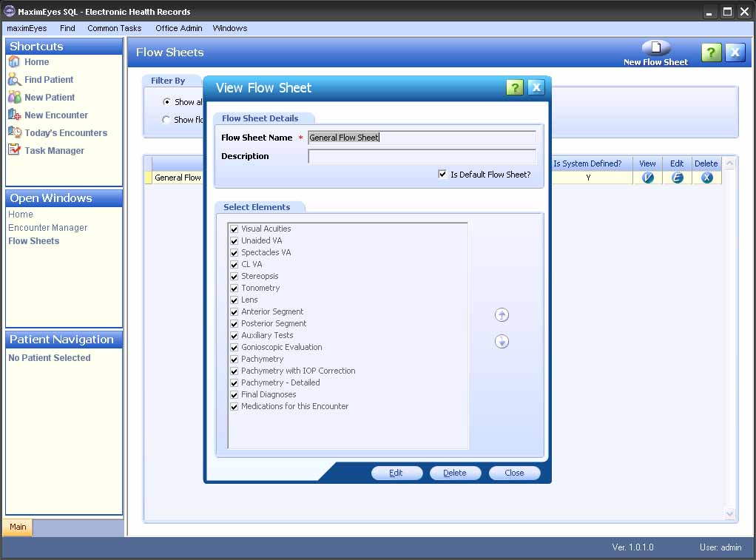
Task: Open the Office Admin menu
Action: (x=179, y=28)
